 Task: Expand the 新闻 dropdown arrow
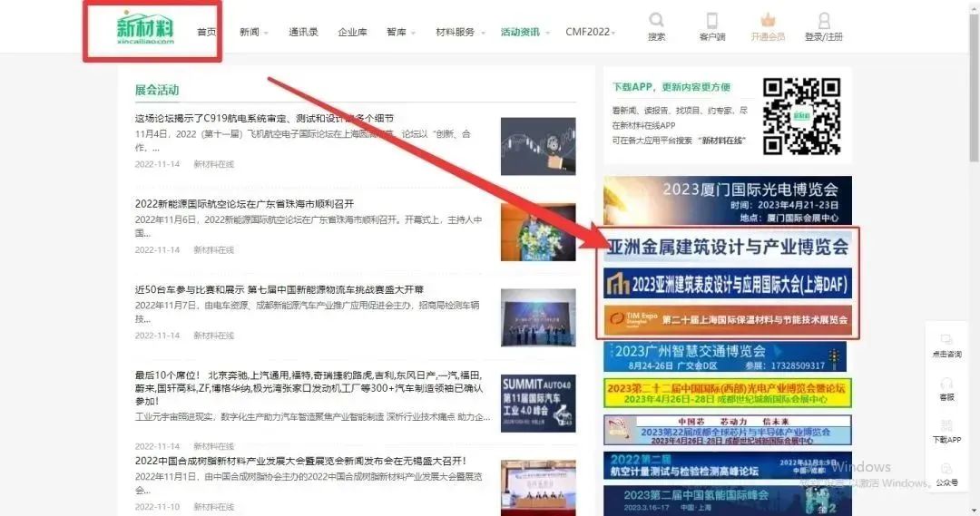click(x=266, y=33)
